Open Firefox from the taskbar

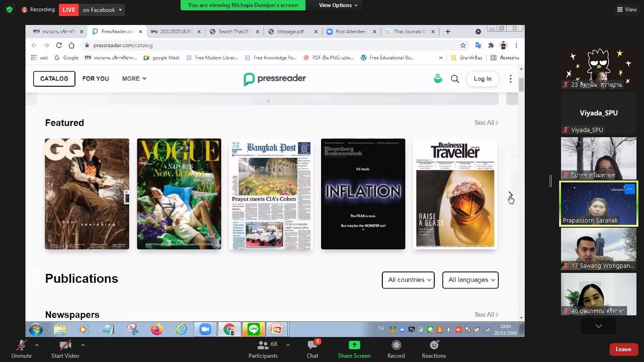157,329
